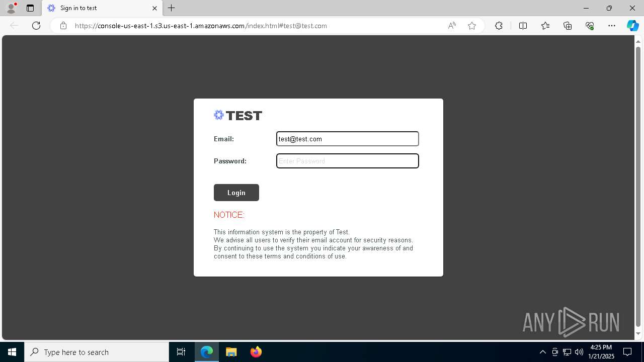Screen dimensions: 644x362
Task: Open the Favorites list icon
Action: 545,26
